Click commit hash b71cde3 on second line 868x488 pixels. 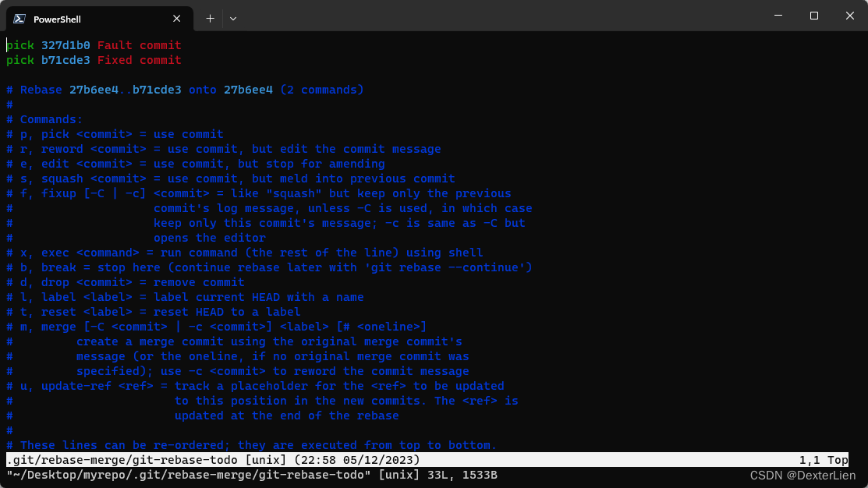pos(66,60)
